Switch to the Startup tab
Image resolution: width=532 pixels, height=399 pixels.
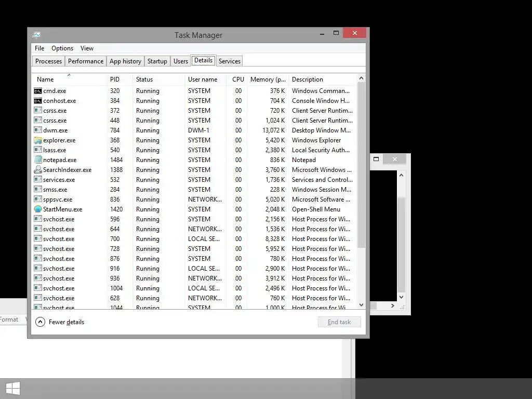point(157,61)
